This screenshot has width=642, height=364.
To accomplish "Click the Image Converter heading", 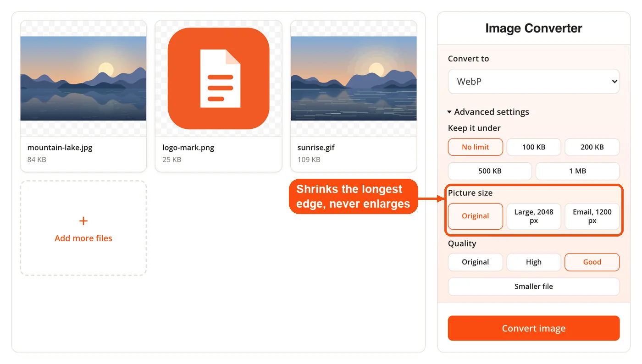I will (x=534, y=28).
